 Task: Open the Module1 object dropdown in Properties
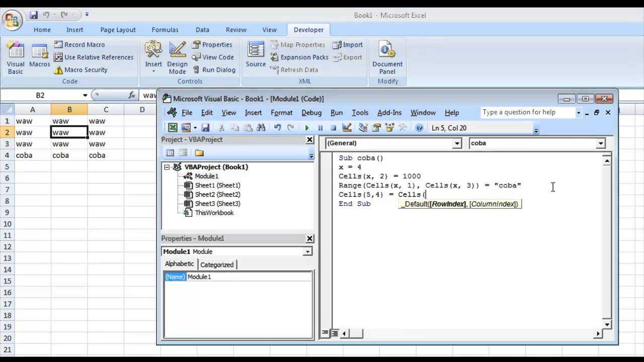[x=307, y=251]
